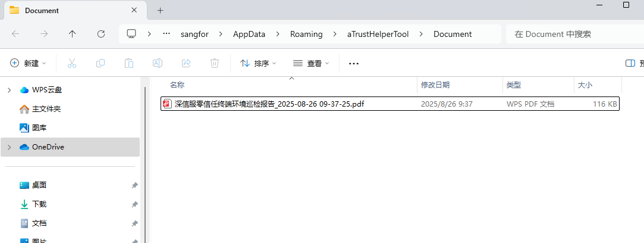644x243 pixels.
Task: Unpin 文档 via its pin icon
Action: (134, 224)
